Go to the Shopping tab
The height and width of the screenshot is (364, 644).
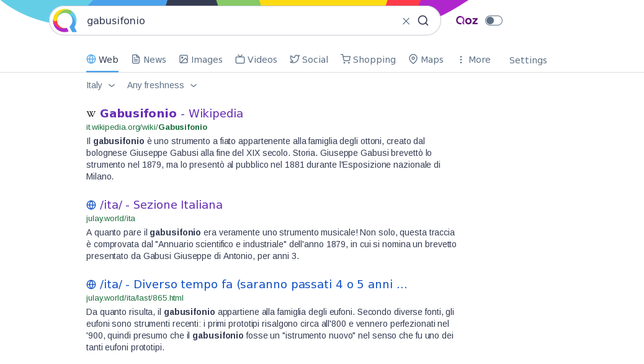pyautogui.click(x=368, y=60)
